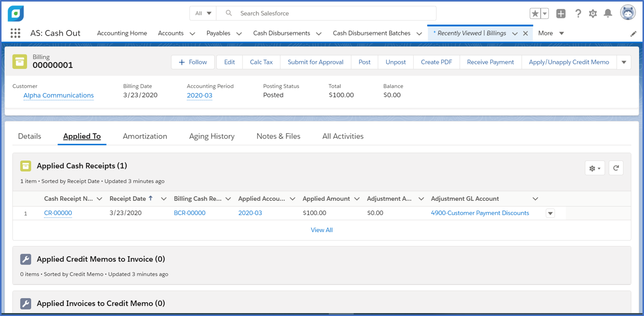
Task: Open the BCR-00000 billing cash receipt link
Action: point(190,212)
